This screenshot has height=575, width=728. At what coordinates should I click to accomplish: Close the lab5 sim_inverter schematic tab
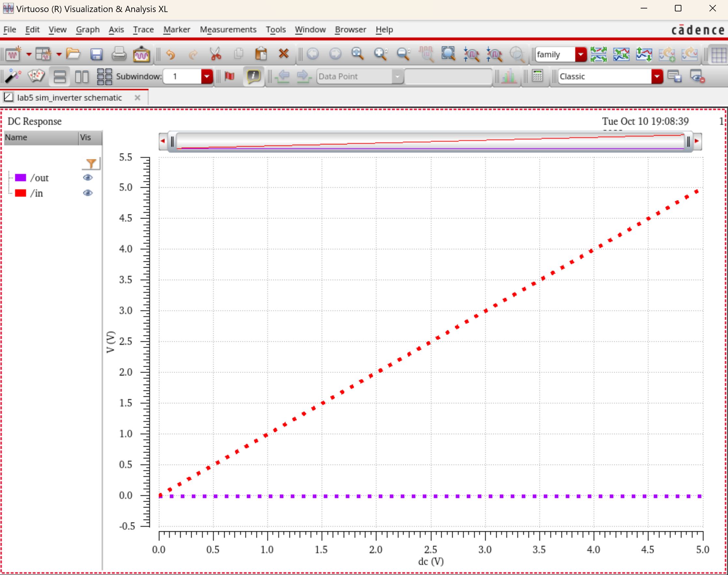[x=137, y=98]
